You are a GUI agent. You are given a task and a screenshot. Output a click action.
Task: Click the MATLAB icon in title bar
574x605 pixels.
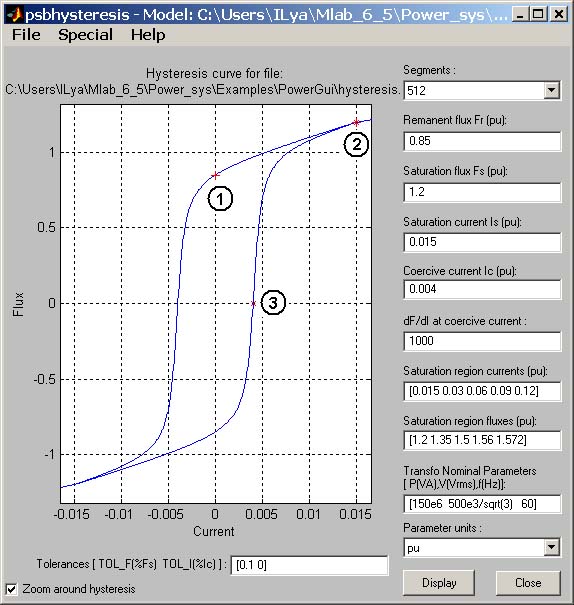tap(15, 15)
